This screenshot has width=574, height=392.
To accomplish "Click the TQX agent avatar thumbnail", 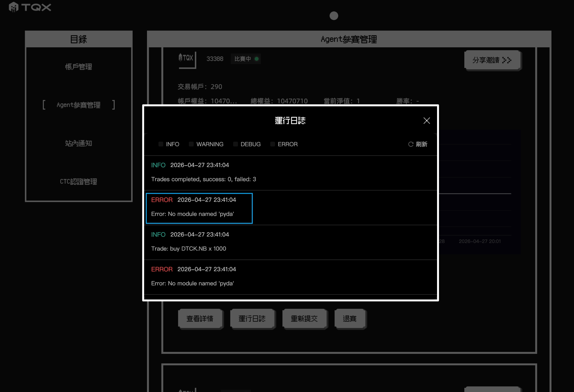I will 187,59.
